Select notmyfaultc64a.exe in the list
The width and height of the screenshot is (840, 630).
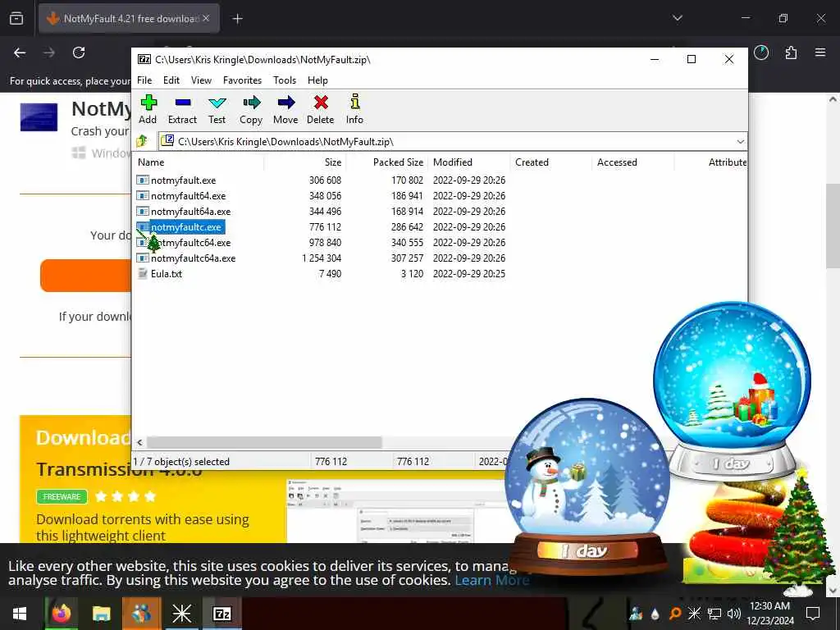click(193, 258)
